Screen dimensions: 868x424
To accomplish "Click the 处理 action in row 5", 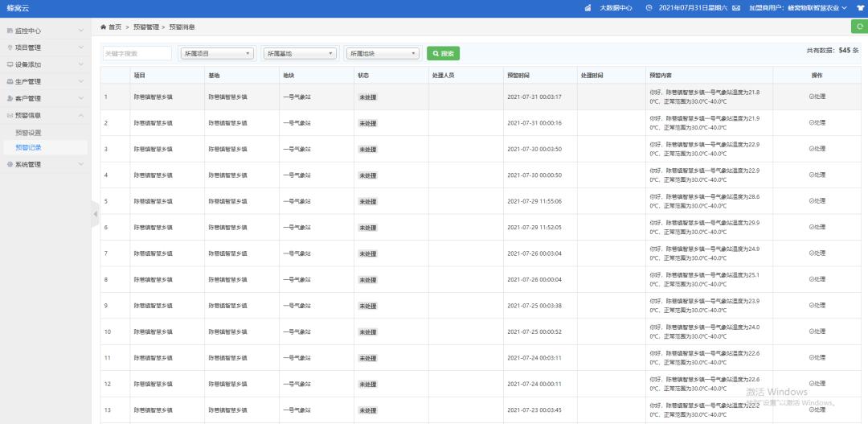I will tap(817, 201).
